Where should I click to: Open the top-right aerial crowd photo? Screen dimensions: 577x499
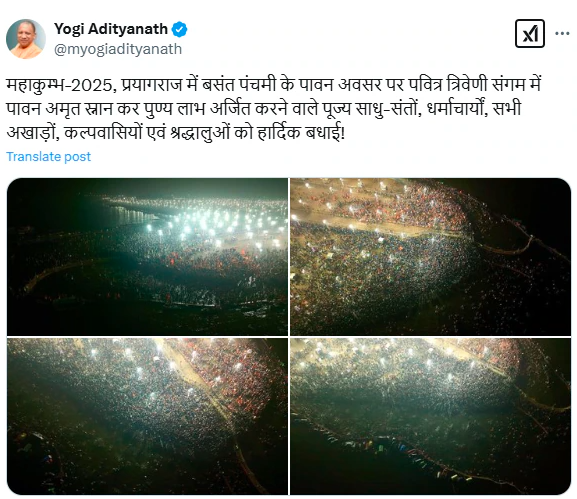click(431, 256)
